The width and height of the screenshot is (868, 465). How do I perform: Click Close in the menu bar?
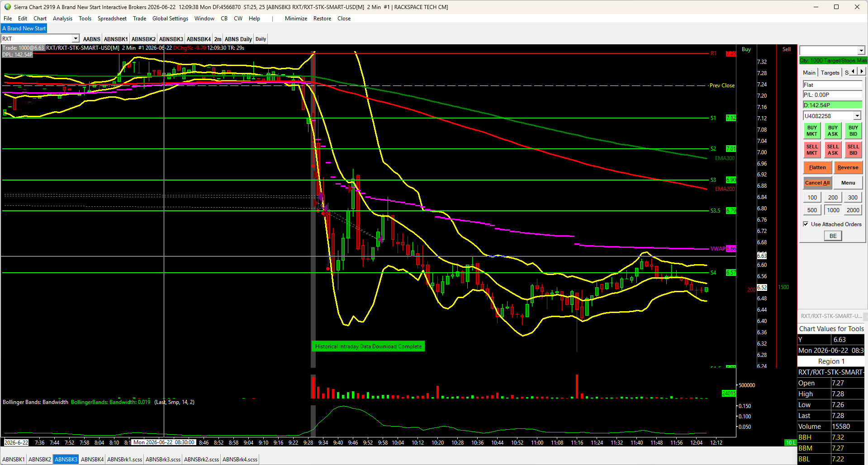(344, 19)
